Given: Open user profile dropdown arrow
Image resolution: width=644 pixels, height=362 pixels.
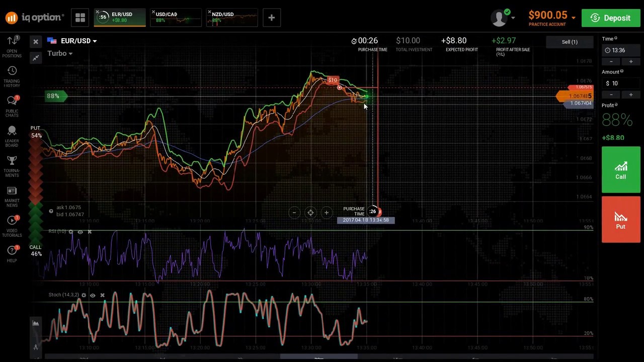Looking at the screenshot, I should [513, 18].
